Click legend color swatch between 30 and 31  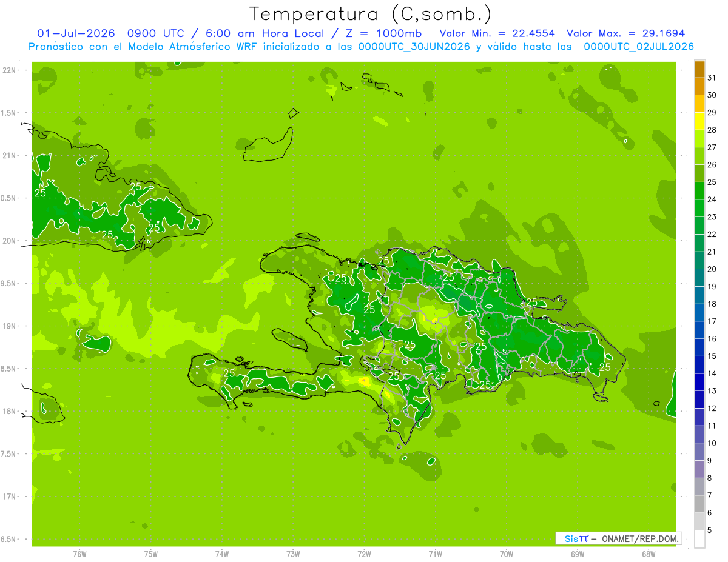click(699, 86)
